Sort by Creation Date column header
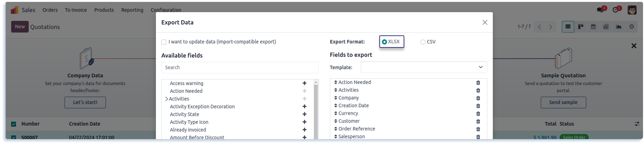Viewport: 644px width, 144px height. coord(85,124)
